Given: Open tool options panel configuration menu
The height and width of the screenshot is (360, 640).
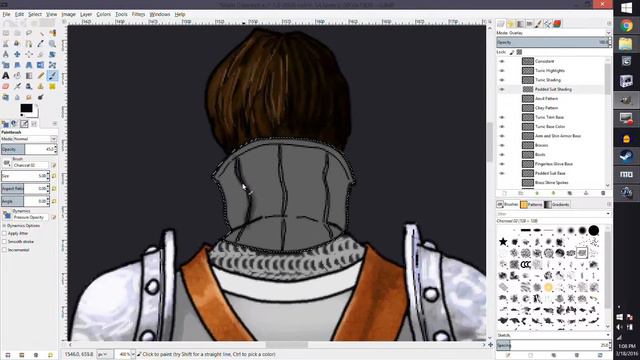Looking at the screenshot, I should pyautogui.click(x=55, y=123).
